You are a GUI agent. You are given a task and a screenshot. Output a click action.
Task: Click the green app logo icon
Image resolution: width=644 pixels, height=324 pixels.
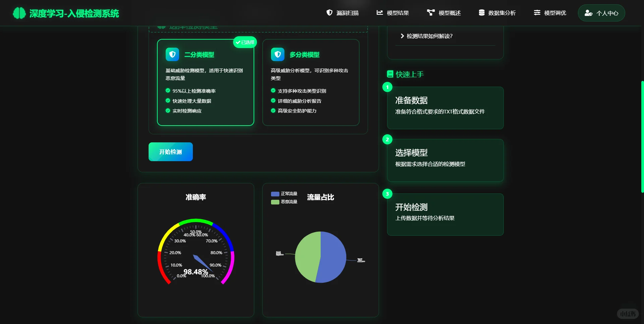click(19, 13)
